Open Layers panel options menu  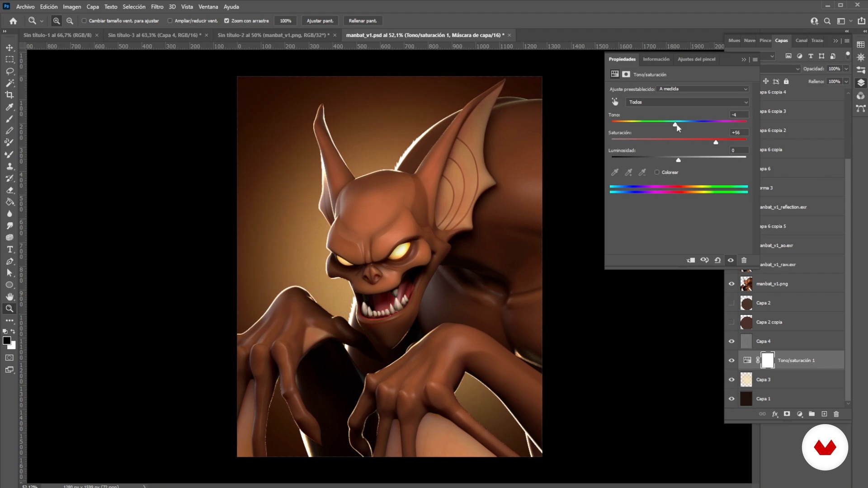coord(847,41)
